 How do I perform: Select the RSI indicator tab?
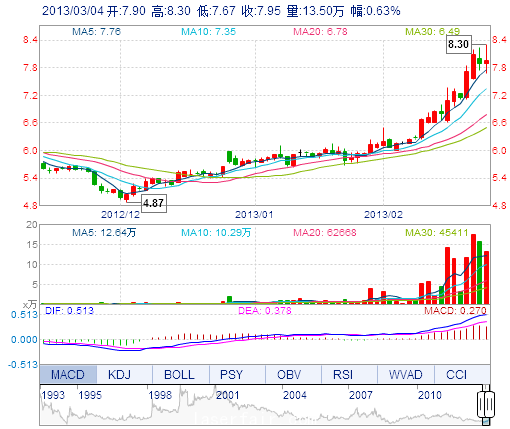[343, 374]
